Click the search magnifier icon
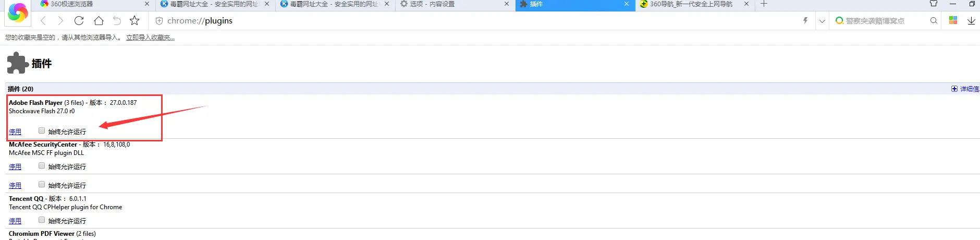The image size is (980, 240). [934, 21]
